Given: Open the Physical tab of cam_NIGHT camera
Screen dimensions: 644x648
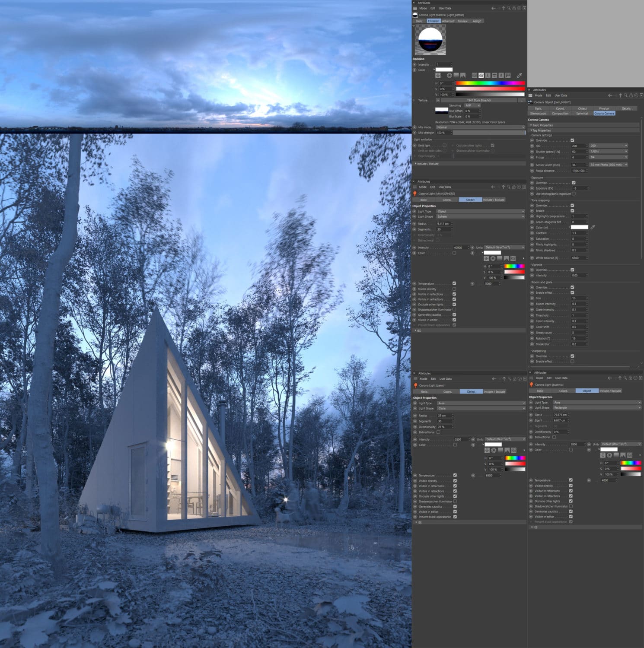Looking at the screenshot, I should (603, 108).
